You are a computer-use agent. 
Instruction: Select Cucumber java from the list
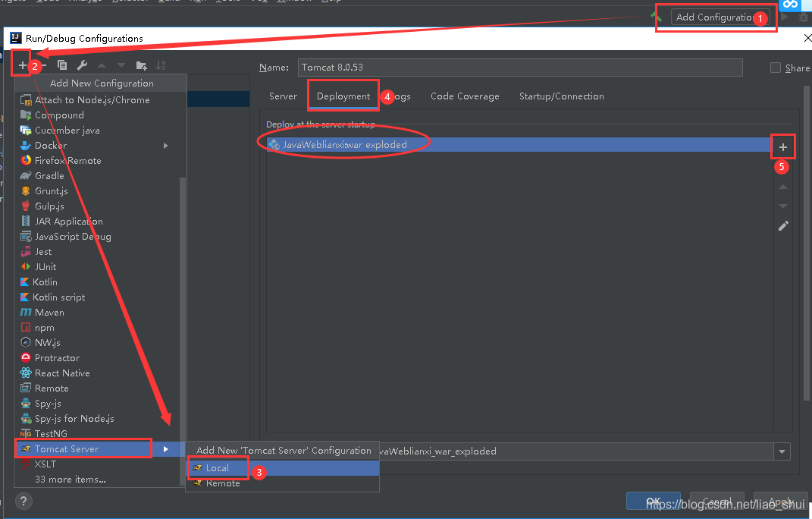(x=99, y=131)
